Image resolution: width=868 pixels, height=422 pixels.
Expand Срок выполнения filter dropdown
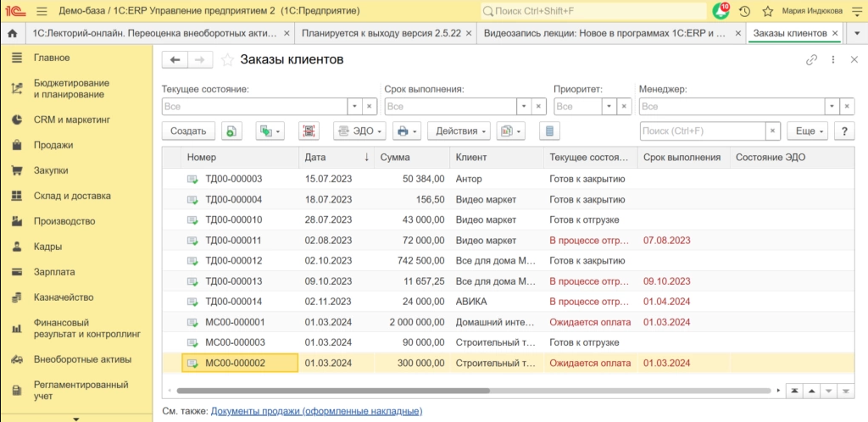click(x=524, y=106)
